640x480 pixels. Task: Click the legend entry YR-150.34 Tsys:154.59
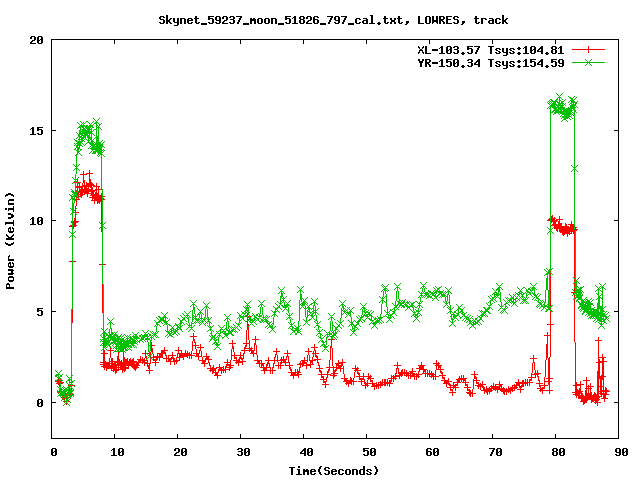click(x=491, y=63)
